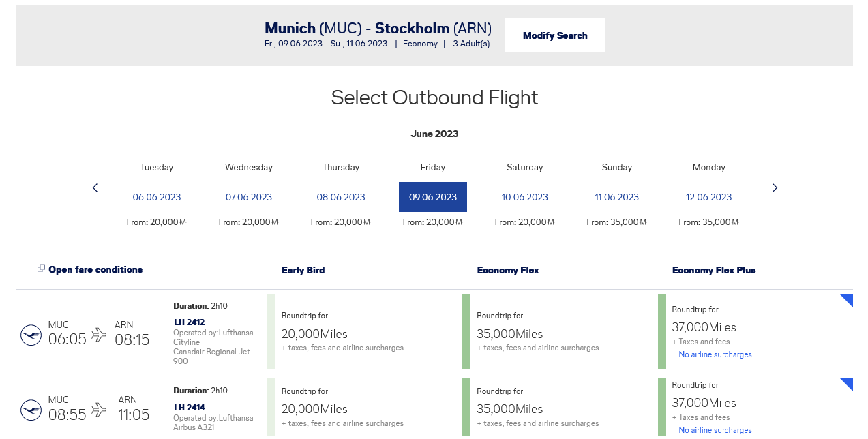Image resolution: width=868 pixels, height=439 pixels.
Task: Open fare conditions link
Action: (95, 269)
